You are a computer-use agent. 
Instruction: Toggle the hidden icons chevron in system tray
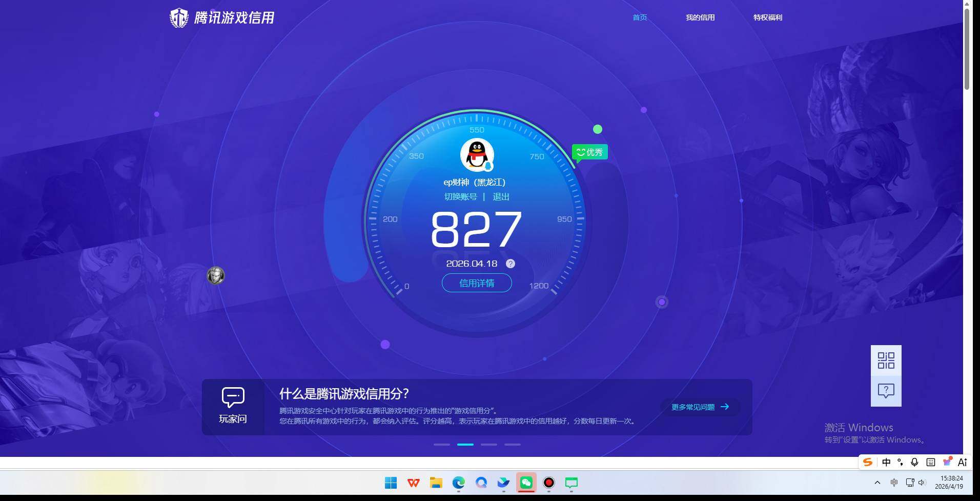pos(876,483)
